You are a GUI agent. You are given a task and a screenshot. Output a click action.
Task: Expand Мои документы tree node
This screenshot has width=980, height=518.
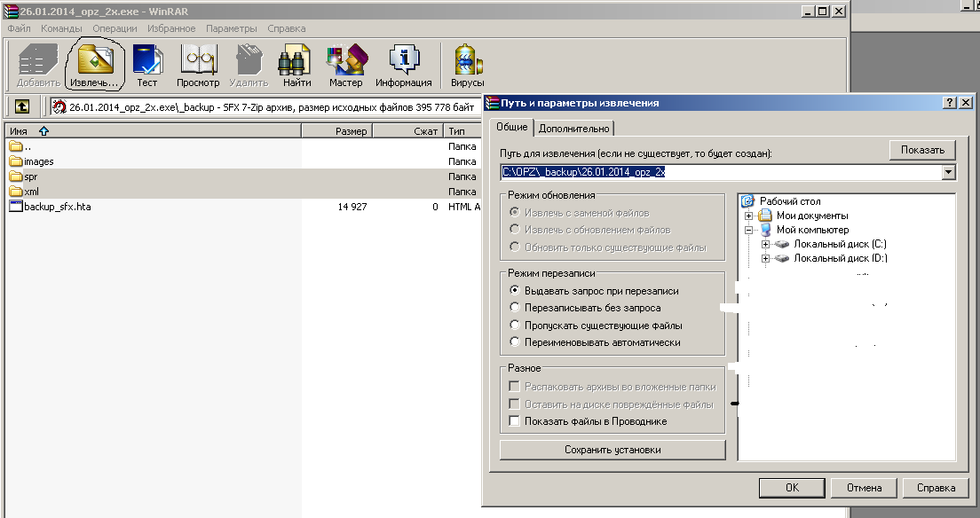click(x=749, y=216)
